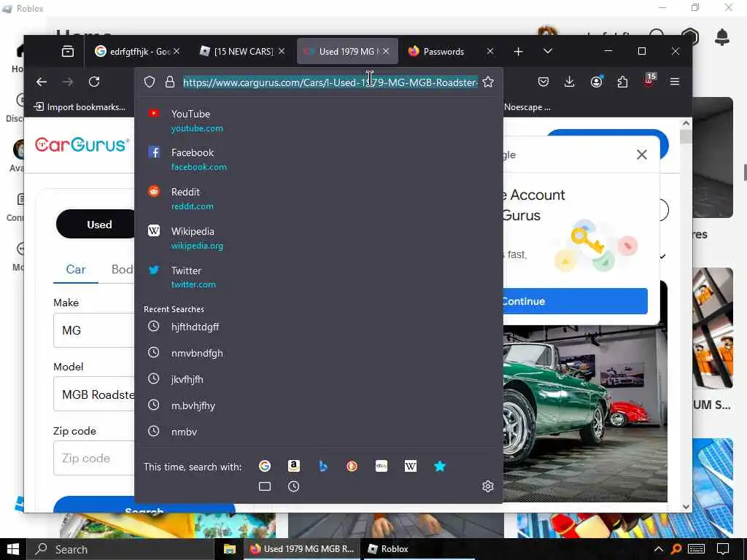The height and width of the screenshot is (560, 747).
Task: Search this time with Wikipedia
Action: pyautogui.click(x=411, y=466)
